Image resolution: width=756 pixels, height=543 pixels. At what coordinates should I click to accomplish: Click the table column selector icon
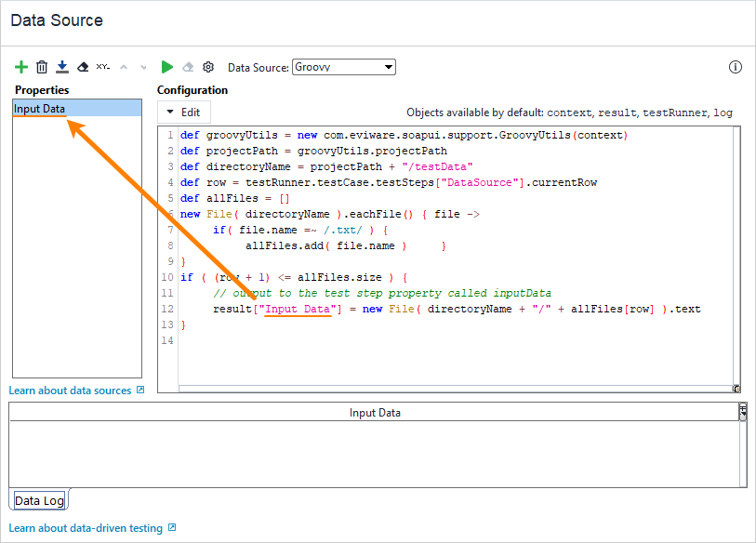pos(742,411)
